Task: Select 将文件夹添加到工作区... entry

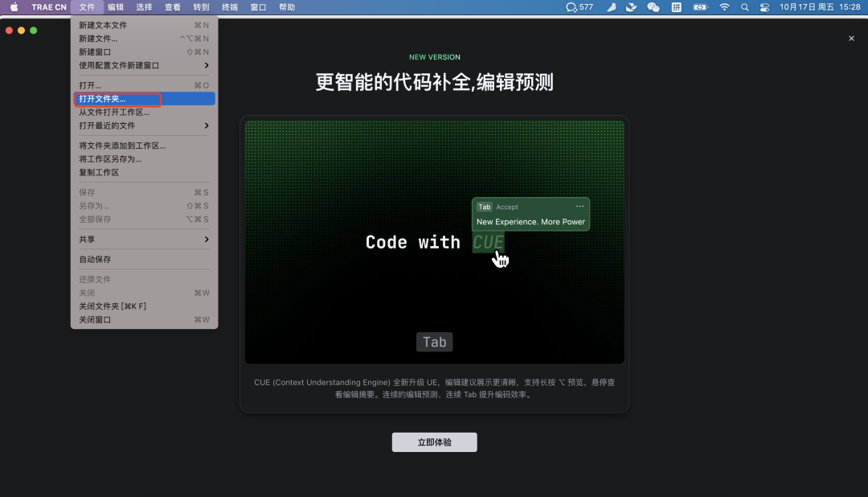Action: [x=144, y=146]
